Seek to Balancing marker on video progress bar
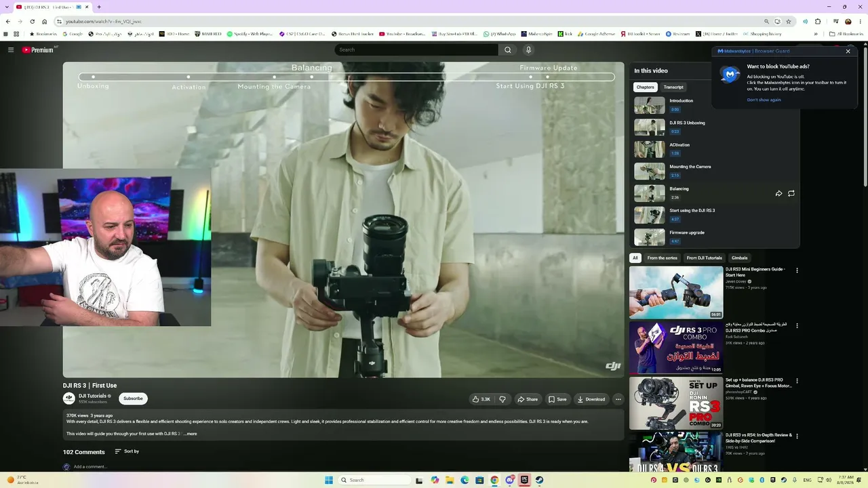The image size is (868, 488). tap(311, 77)
